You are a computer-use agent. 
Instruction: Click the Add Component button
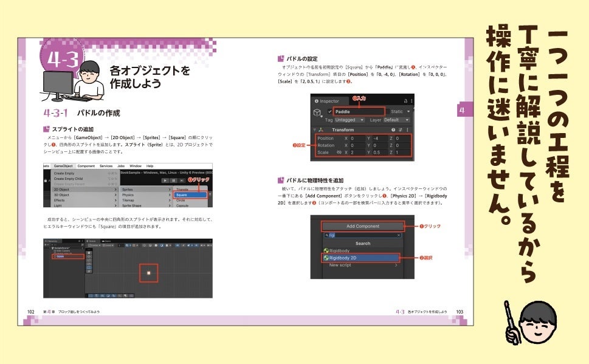362,226
